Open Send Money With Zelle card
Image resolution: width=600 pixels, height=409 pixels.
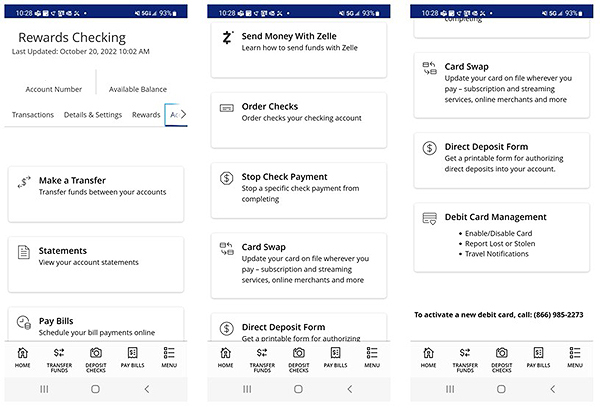[299, 50]
